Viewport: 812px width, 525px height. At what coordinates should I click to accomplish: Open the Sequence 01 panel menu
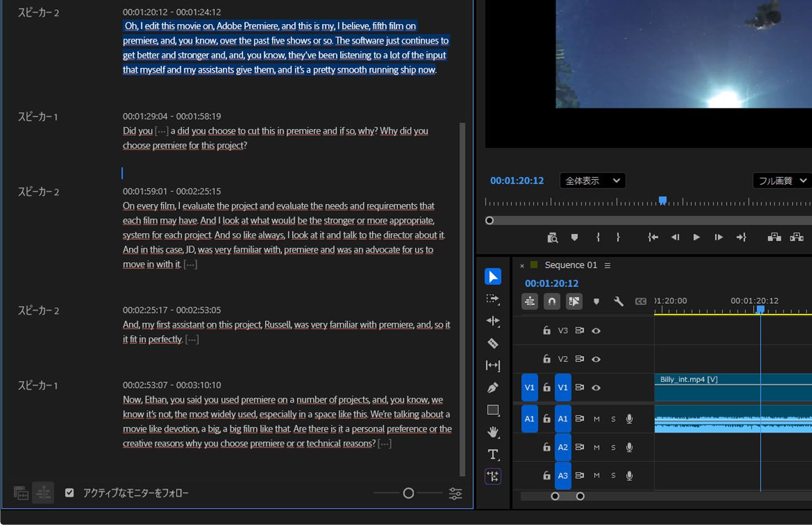tap(607, 265)
